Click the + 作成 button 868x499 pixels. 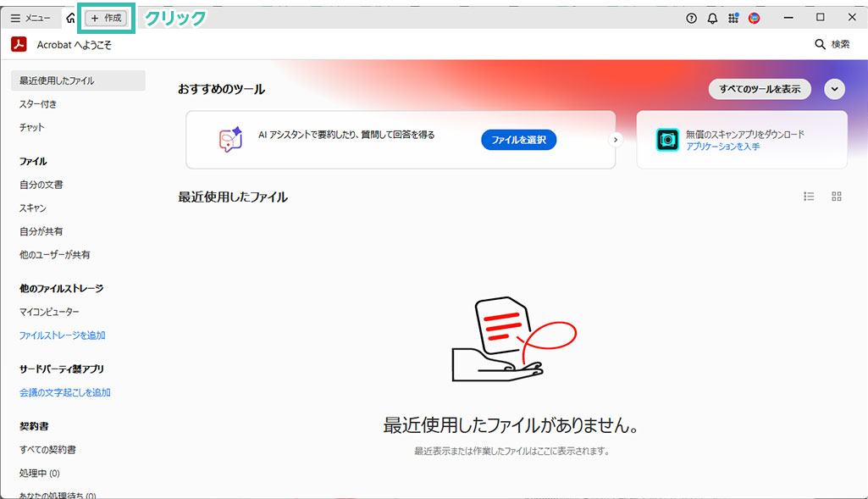[x=107, y=18]
